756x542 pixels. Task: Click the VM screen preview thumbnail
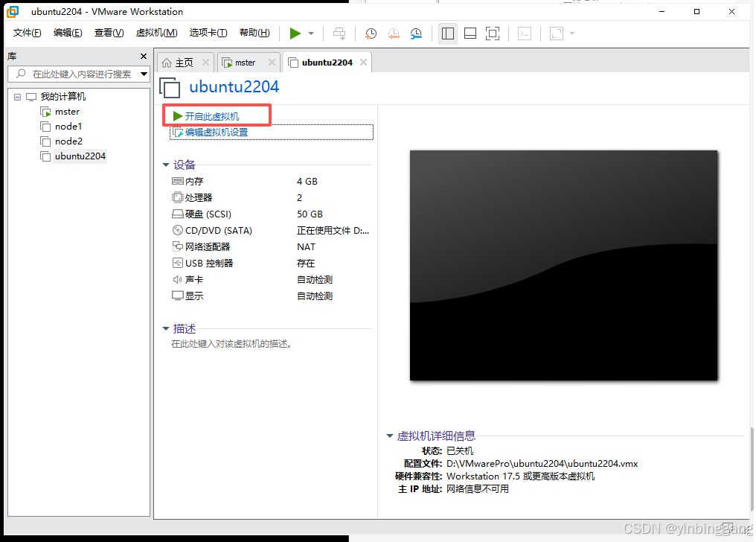563,265
